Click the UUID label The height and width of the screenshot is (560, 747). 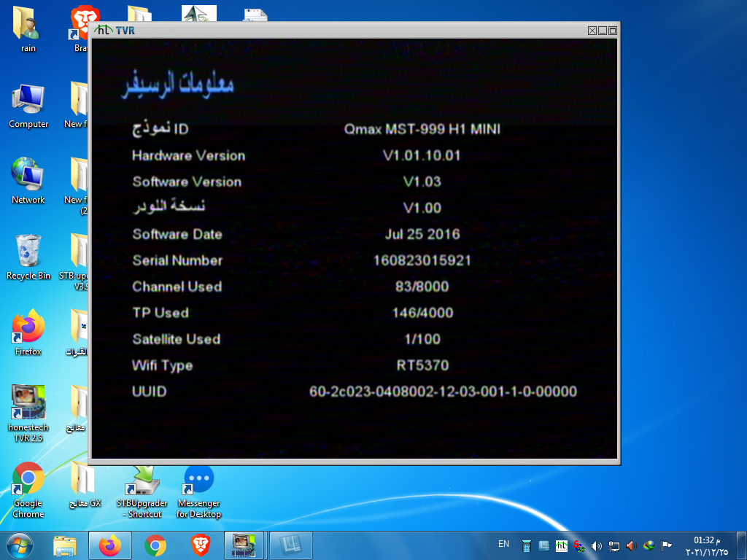coord(150,391)
